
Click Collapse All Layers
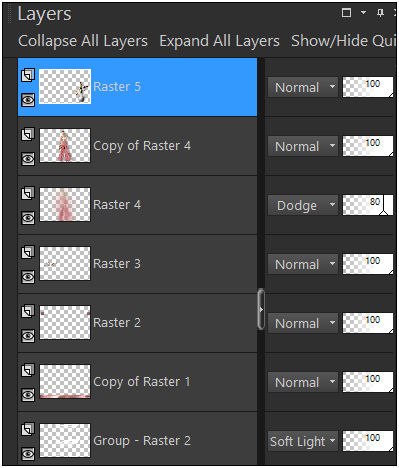[x=83, y=41]
